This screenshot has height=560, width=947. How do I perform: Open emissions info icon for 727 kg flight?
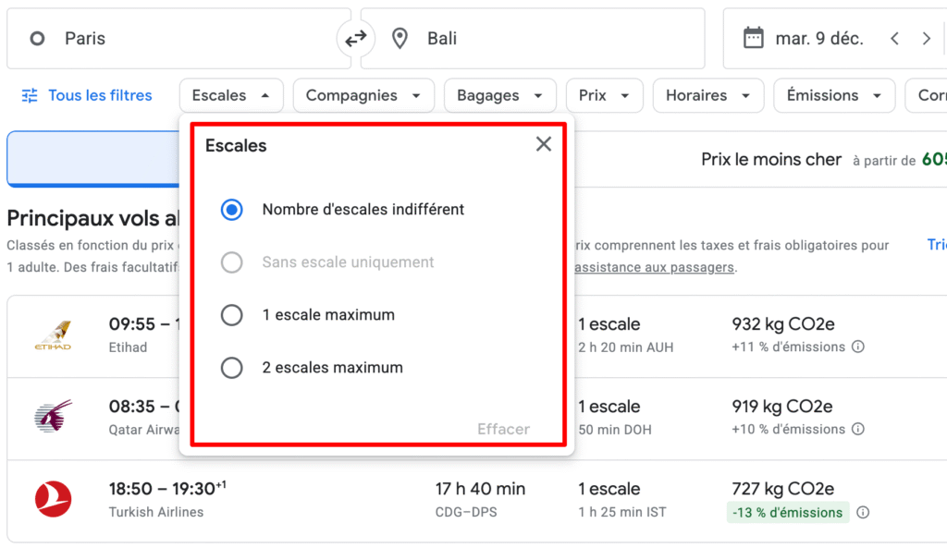coord(863,512)
